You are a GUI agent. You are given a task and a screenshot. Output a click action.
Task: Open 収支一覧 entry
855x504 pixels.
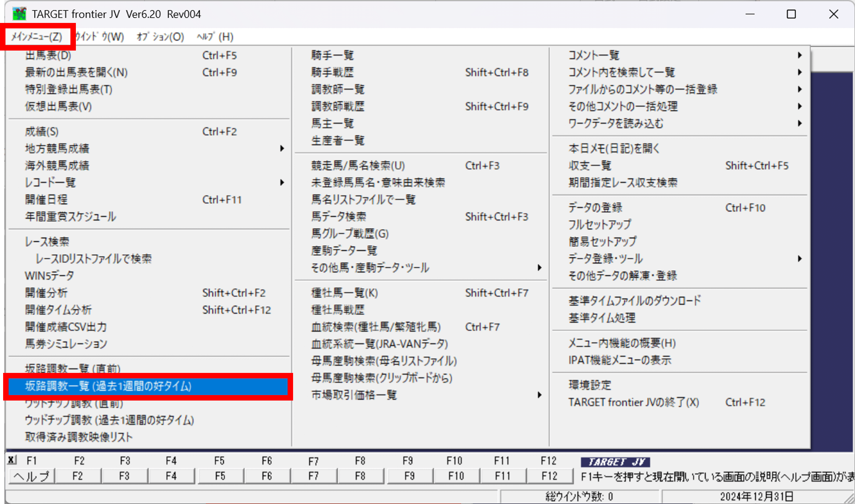coord(680,165)
